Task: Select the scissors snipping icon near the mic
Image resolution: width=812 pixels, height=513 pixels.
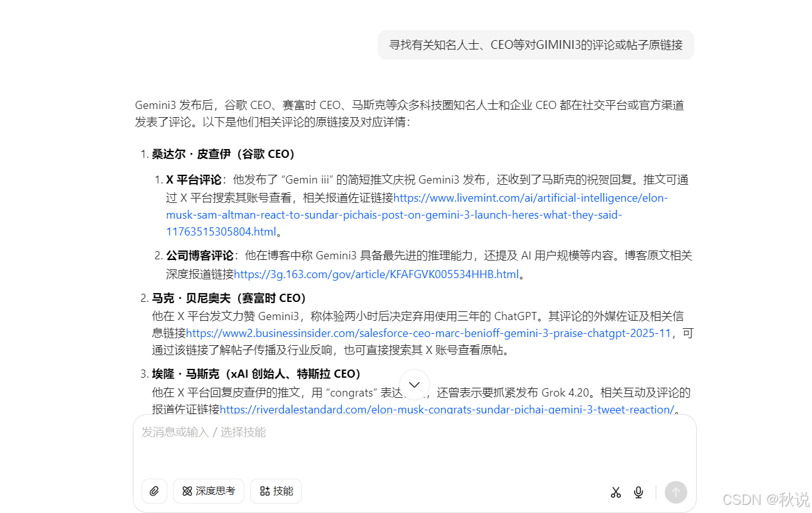Action: point(615,492)
